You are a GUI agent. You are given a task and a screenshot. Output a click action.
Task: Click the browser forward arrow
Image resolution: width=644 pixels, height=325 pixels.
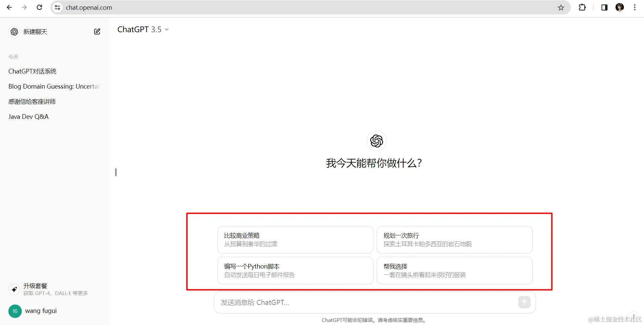point(24,7)
